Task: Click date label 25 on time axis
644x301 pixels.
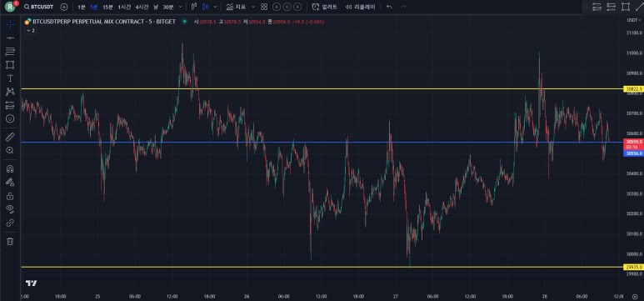Action: coord(97,296)
